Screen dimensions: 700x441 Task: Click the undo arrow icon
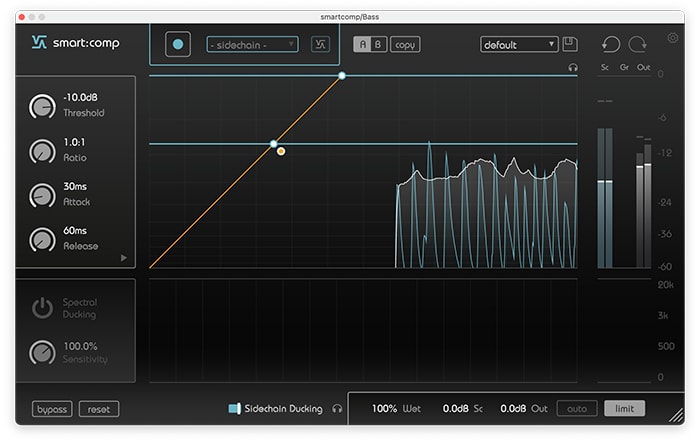tap(611, 44)
